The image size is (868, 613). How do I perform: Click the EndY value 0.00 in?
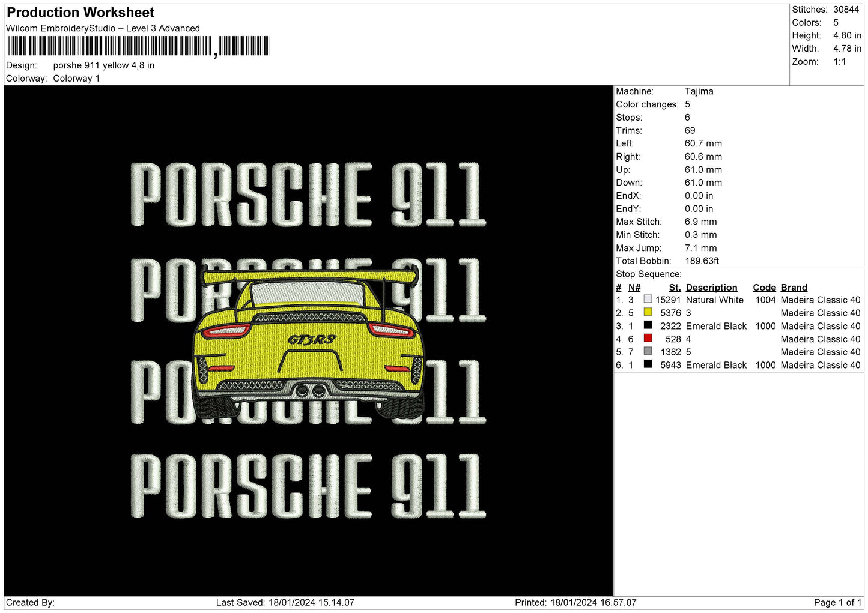click(x=699, y=209)
